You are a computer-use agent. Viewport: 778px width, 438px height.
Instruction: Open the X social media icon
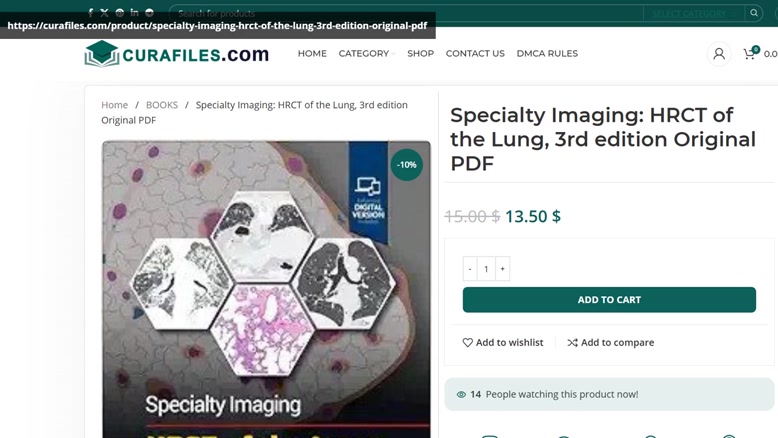pyautogui.click(x=104, y=13)
